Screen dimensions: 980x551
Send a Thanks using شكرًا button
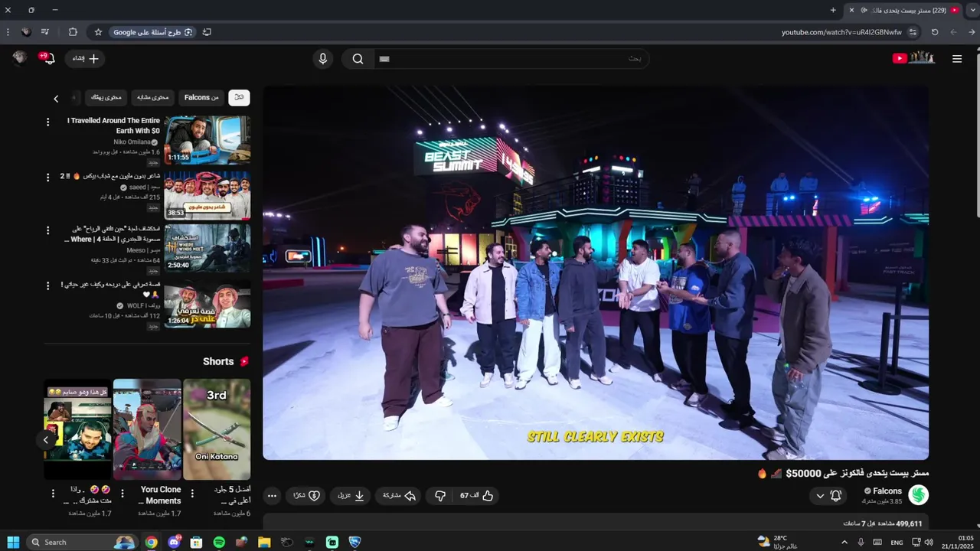[x=306, y=496]
